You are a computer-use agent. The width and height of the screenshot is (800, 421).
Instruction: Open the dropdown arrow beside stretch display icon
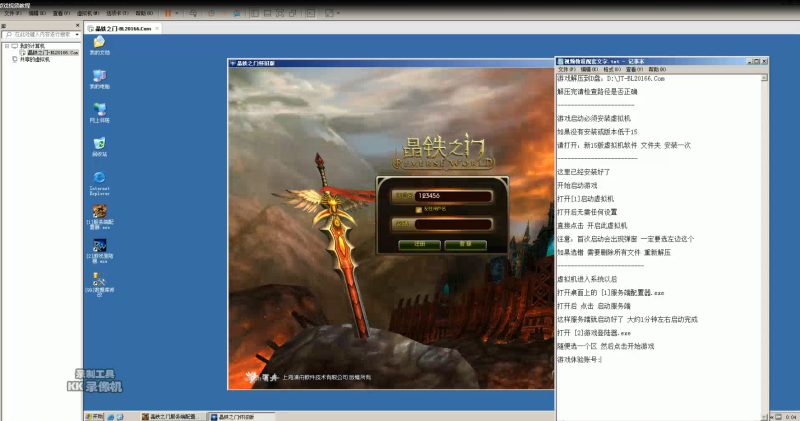[x=338, y=13]
